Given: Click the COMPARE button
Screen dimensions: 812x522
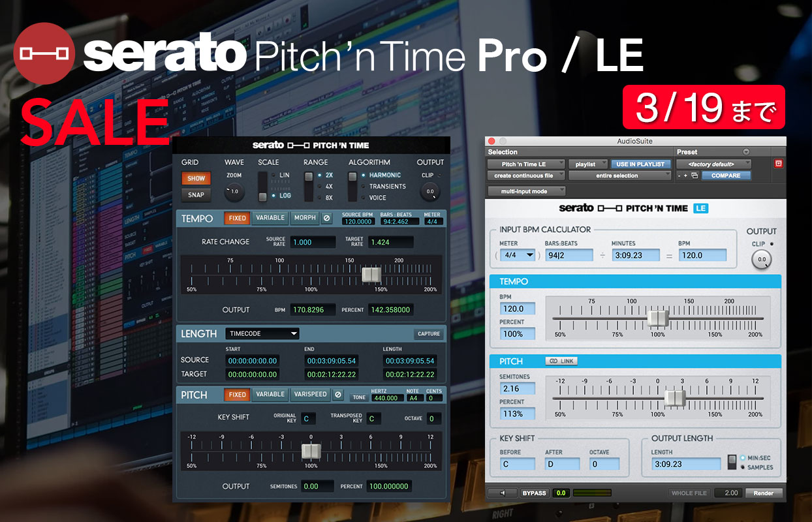Looking at the screenshot, I should pos(725,176).
